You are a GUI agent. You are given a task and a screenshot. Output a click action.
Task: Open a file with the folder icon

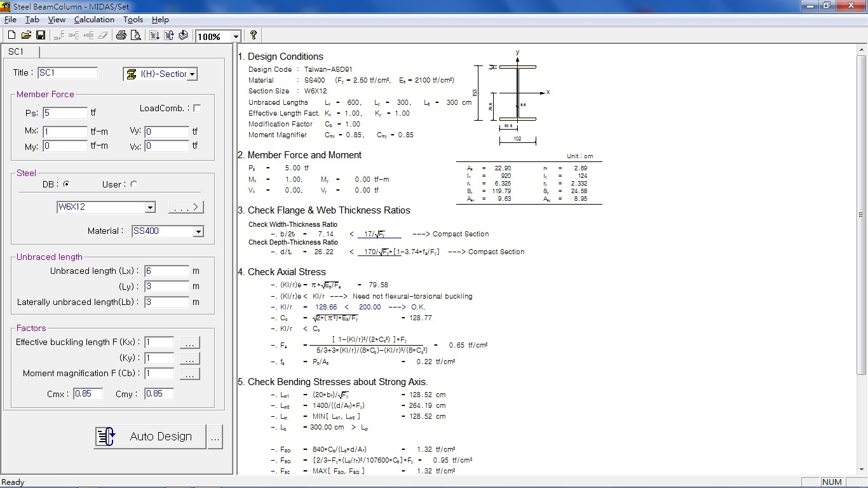[26, 36]
